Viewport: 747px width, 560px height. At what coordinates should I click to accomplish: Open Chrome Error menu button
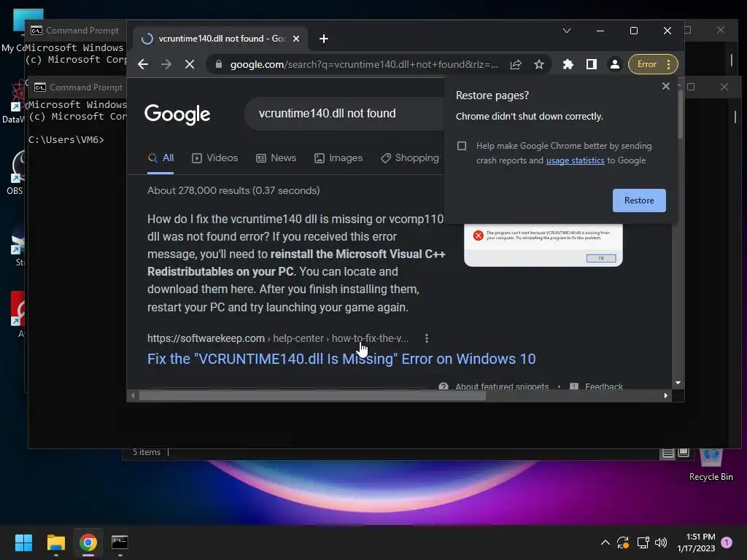pyautogui.click(x=653, y=64)
